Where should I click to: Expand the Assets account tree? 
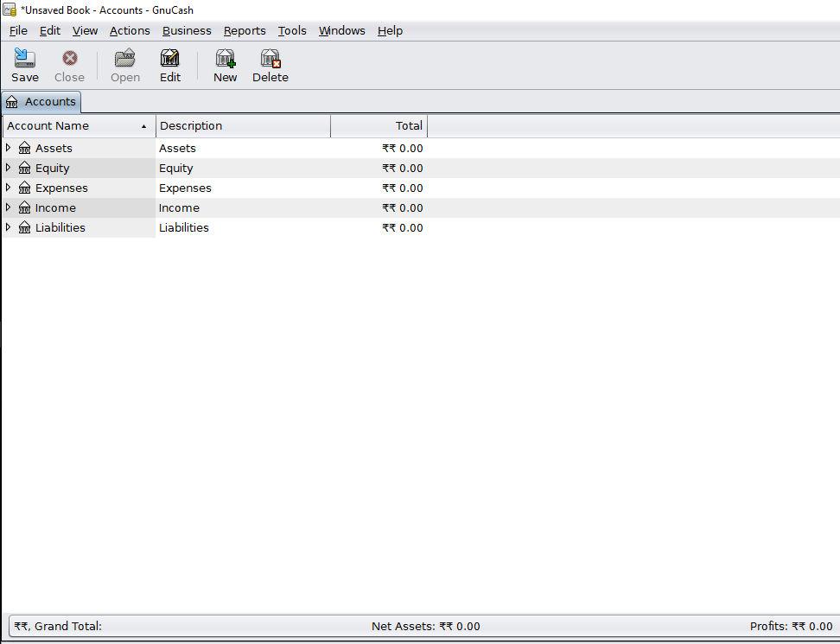(x=8, y=147)
